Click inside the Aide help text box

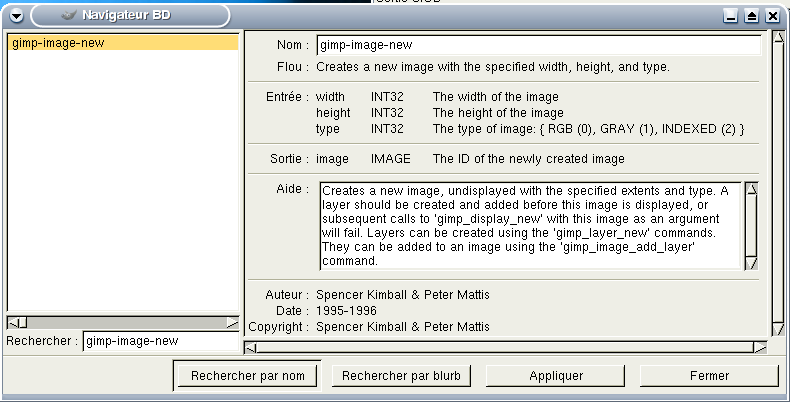[x=530, y=225]
